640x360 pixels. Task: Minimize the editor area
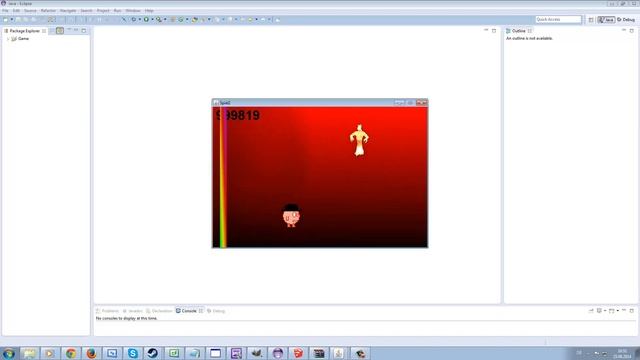[x=486, y=30]
